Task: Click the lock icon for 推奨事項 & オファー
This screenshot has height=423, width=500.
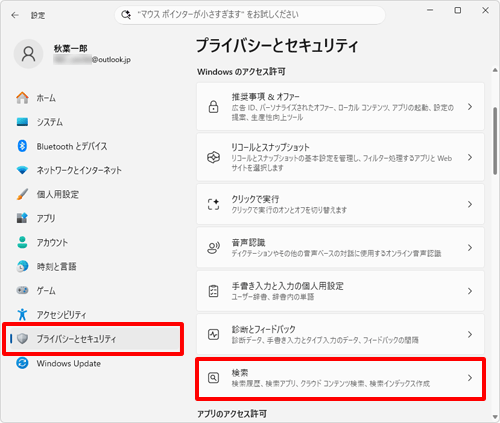Action: 213,107
